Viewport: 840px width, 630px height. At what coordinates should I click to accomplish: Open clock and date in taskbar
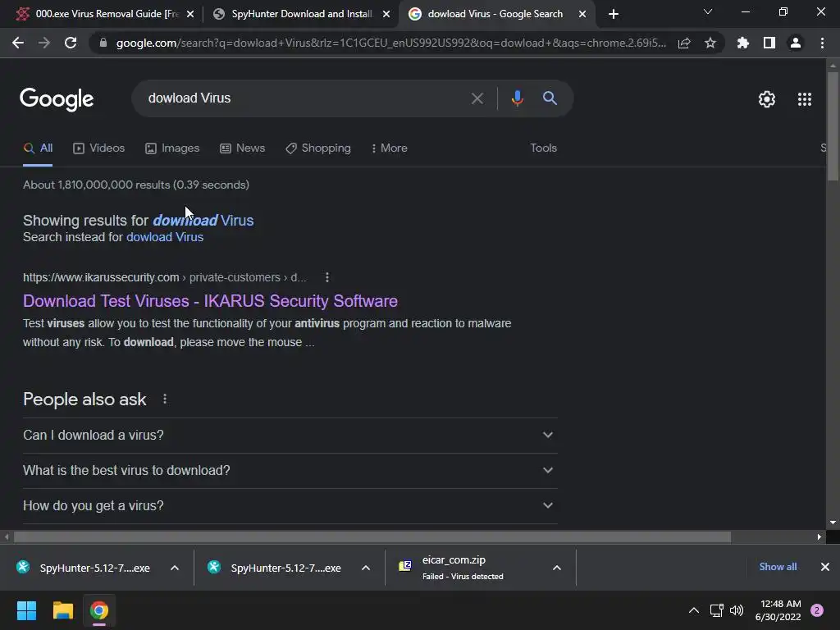click(778, 610)
